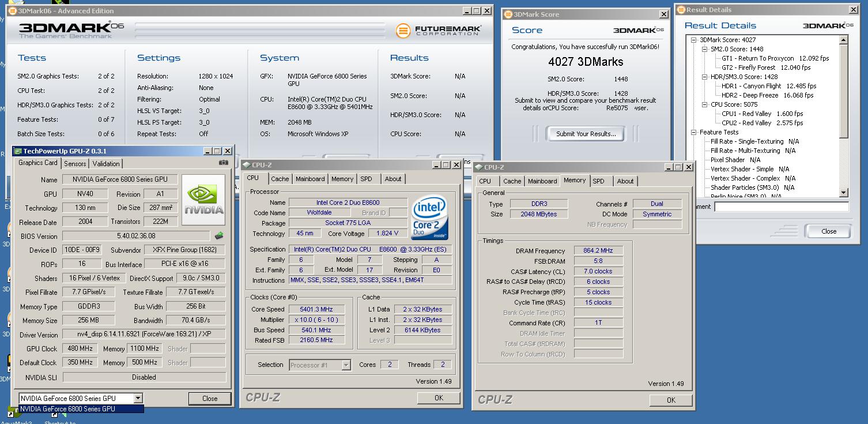Viewport: 868px width, 424px height.
Task: Choose NVIDIA GeForce 6800 in highlighted dropdown list
Action: (81, 409)
